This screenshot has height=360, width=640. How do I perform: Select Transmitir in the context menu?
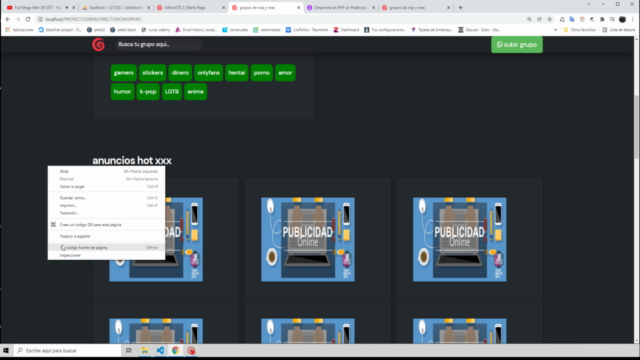pyautogui.click(x=107, y=213)
